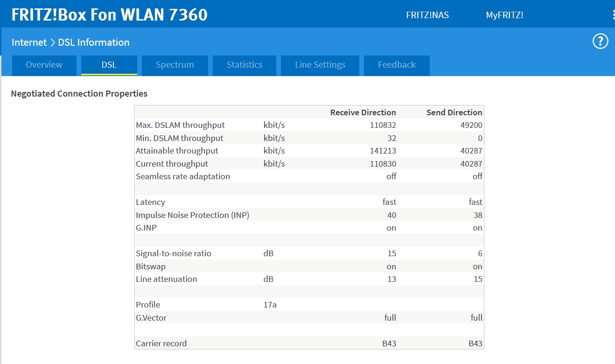Image resolution: width=615 pixels, height=364 pixels.
Task: Switch to the Overview tab
Action: [44, 65]
